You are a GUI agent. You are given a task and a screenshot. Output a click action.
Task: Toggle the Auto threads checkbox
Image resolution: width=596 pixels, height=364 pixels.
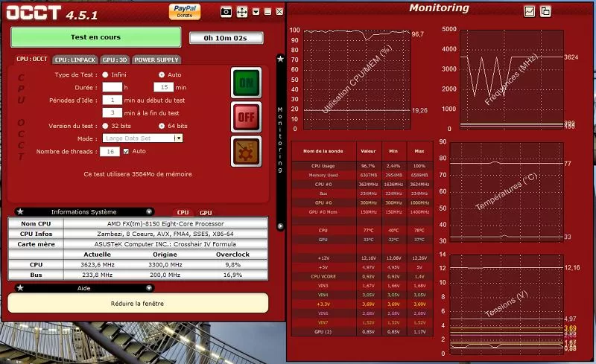click(x=126, y=151)
